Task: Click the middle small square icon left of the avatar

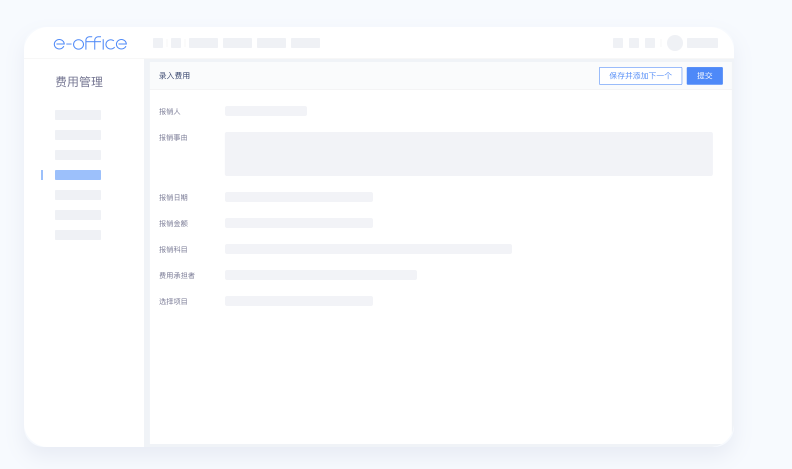Action: point(634,43)
